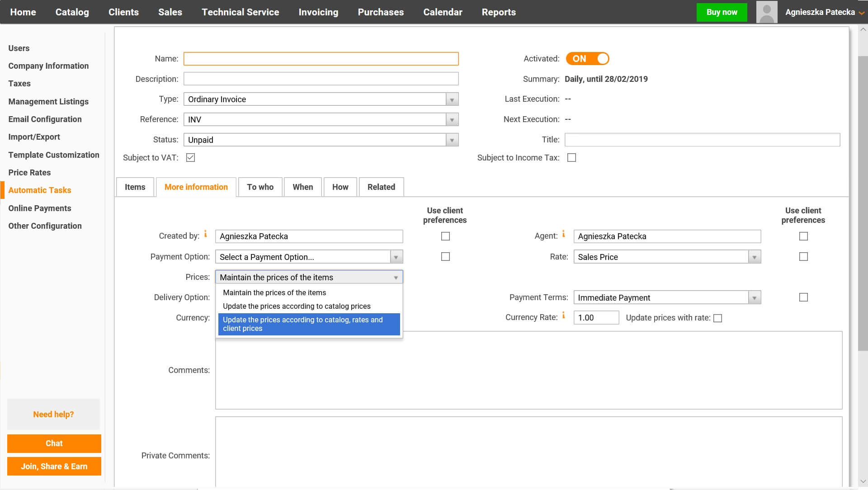The image size is (868, 490).
Task: Go to Users settings
Action: click(x=19, y=48)
